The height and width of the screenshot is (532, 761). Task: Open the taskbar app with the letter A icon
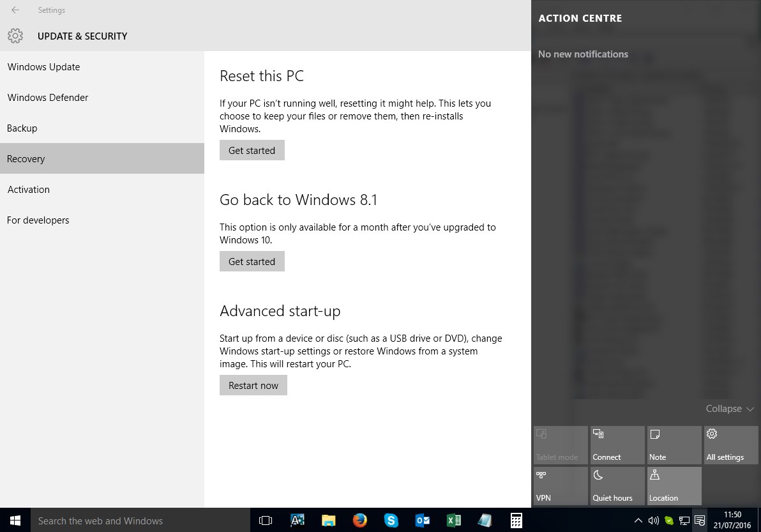point(297,521)
